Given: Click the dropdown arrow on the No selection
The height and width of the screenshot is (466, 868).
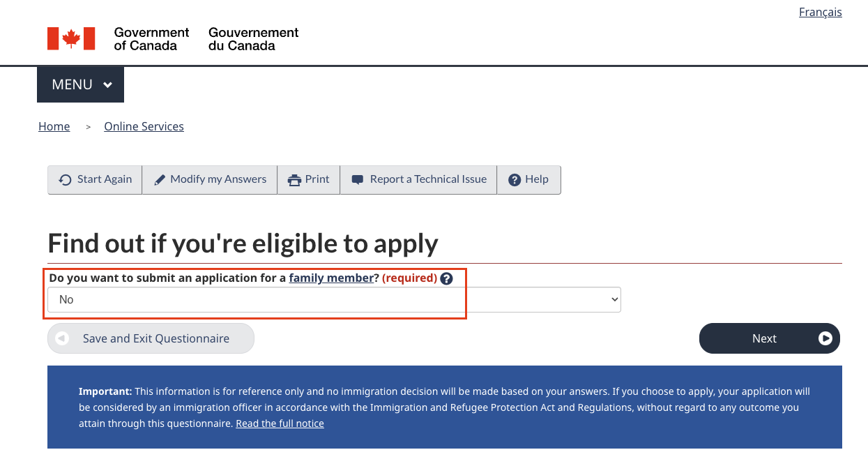Looking at the screenshot, I should [612, 299].
